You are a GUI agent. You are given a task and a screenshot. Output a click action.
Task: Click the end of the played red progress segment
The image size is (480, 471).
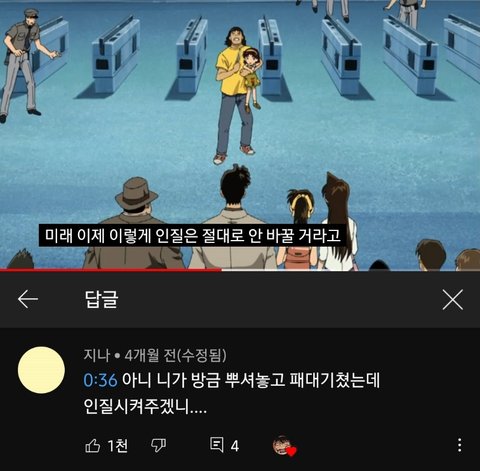[x=220, y=270]
